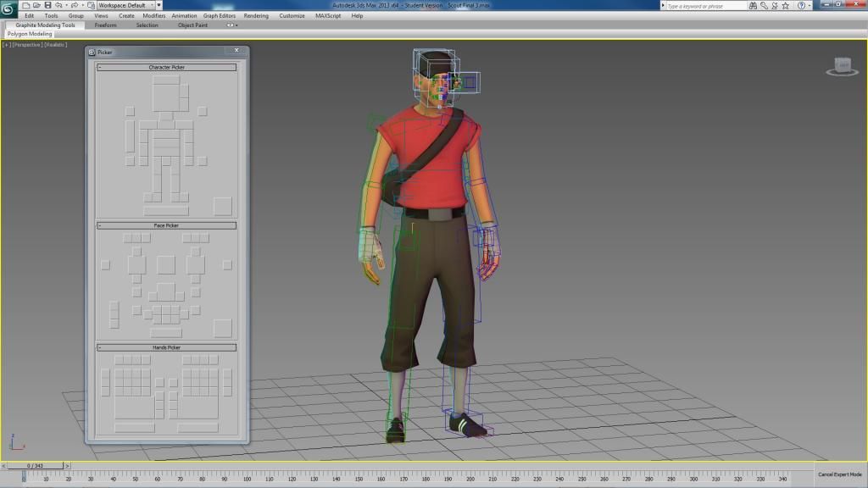Open the 3ds Max application menu logo
The height and width of the screenshot is (488, 868).
[8, 9]
